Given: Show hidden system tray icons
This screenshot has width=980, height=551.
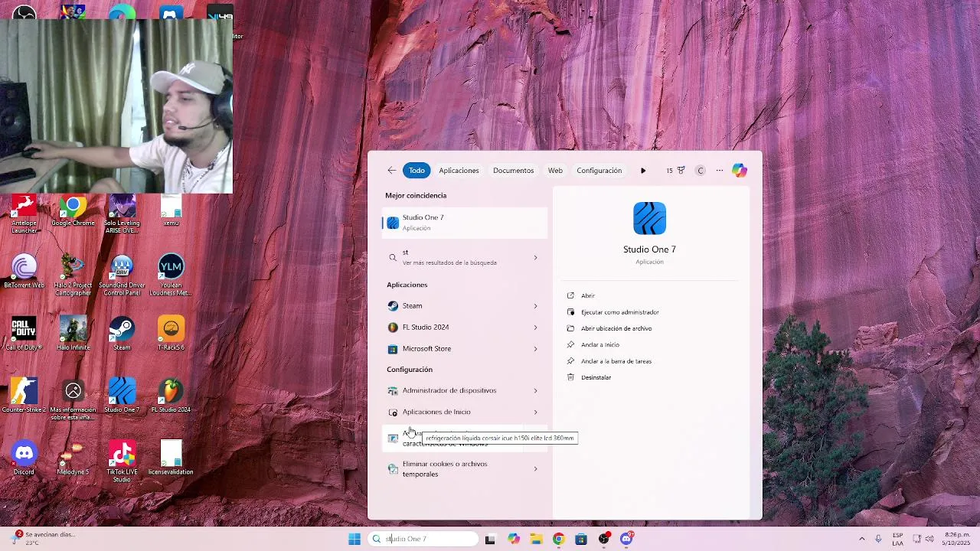Looking at the screenshot, I should point(861,539).
